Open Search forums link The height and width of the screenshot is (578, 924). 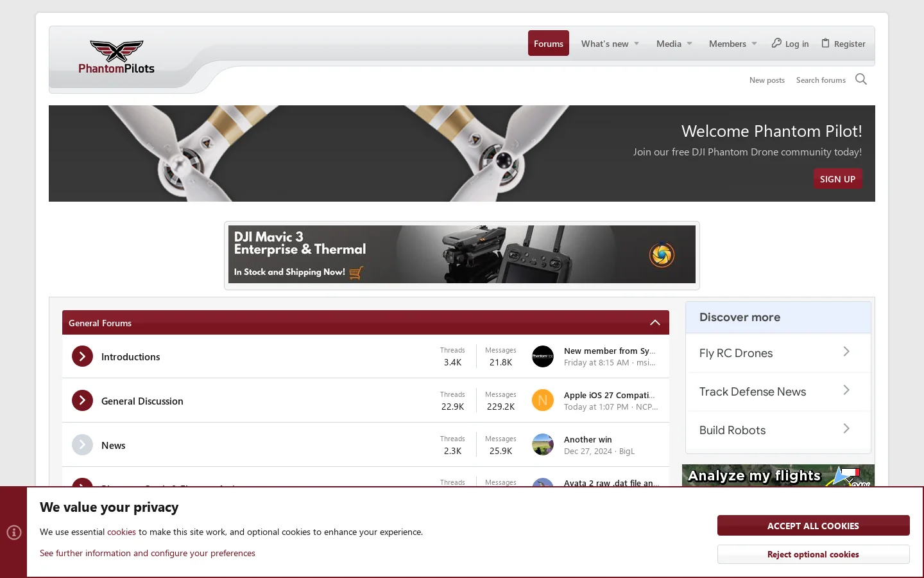coord(821,80)
